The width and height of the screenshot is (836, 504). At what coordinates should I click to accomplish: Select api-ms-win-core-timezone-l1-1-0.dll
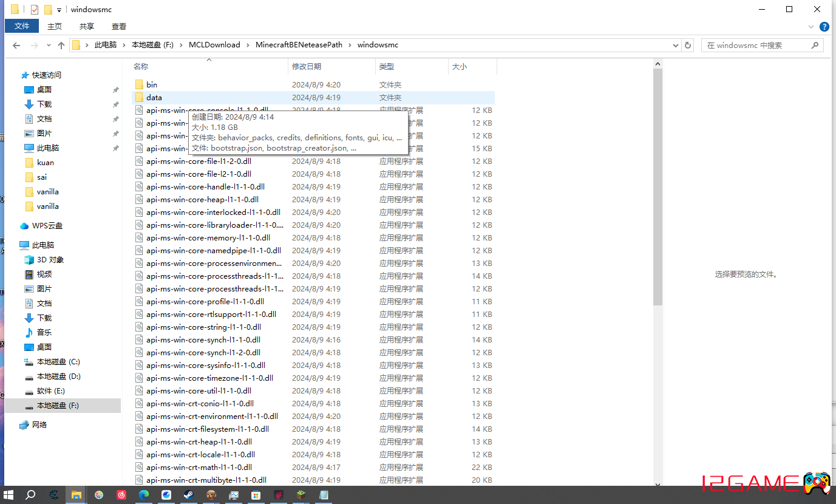tap(209, 378)
